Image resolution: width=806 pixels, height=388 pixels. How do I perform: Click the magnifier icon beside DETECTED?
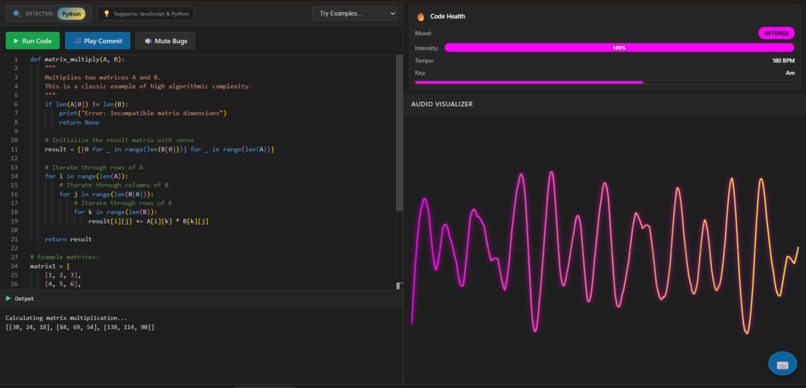pos(17,14)
